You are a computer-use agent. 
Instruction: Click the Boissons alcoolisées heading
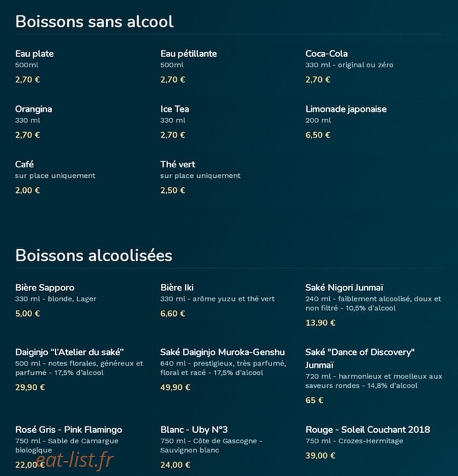point(94,255)
